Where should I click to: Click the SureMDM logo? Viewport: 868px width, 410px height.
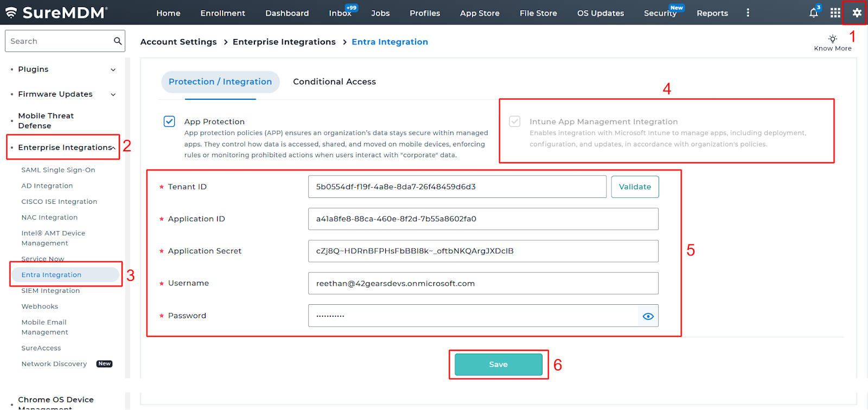[56, 13]
